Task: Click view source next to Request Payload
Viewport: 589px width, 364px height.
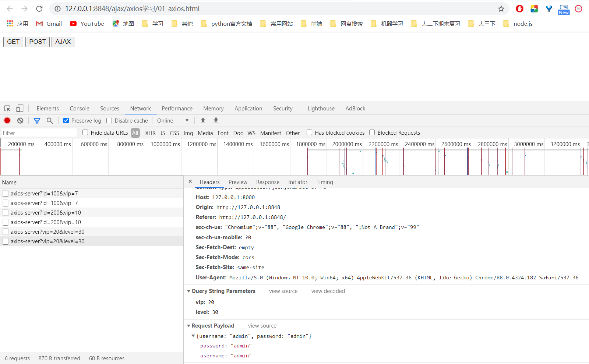Action: (x=262, y=326)
